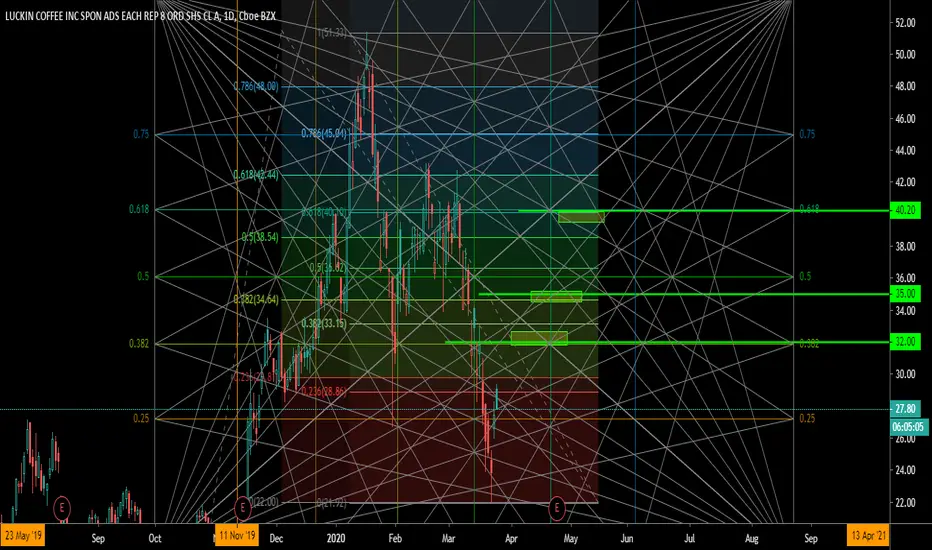
Task: Click the 06:05:05 bar countdown label
Action: click(907, 427)
